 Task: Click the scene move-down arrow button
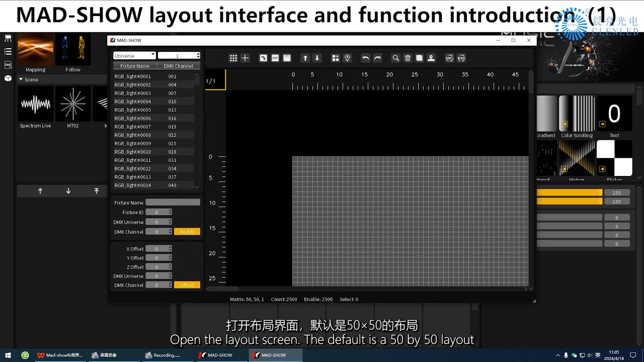[68, 191]
